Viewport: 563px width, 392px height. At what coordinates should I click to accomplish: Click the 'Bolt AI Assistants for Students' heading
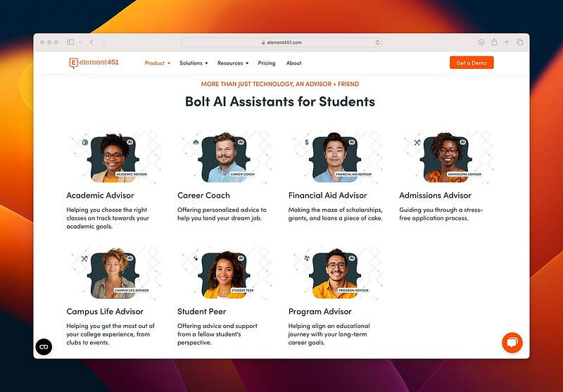click(280, 101)
